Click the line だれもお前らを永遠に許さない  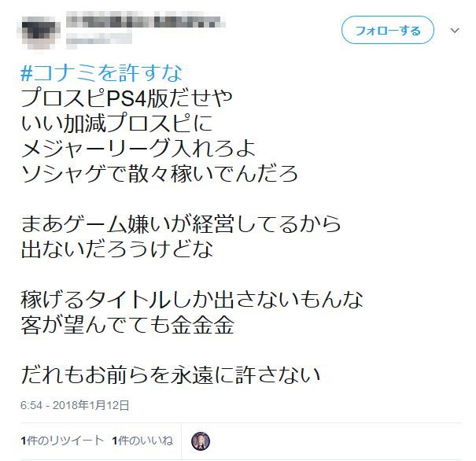point(171,374)
